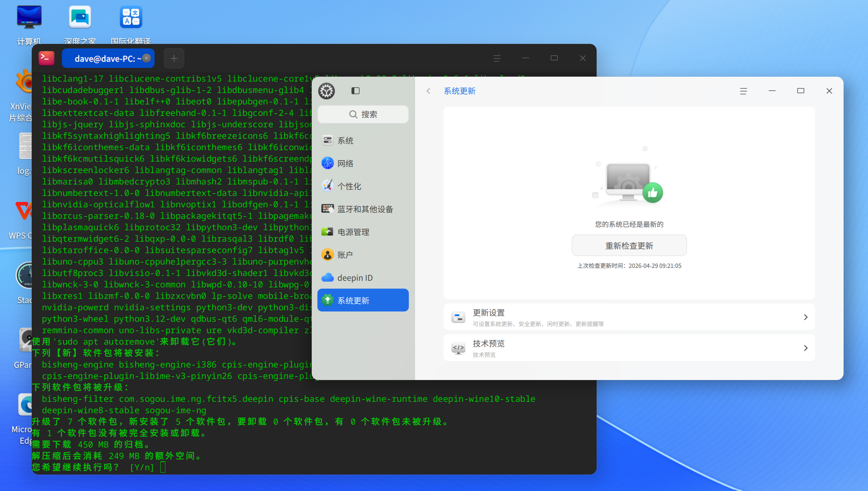Click the 系统更新 green arrow icon
This screenshot has height=491, width=868.
[327, 300]
